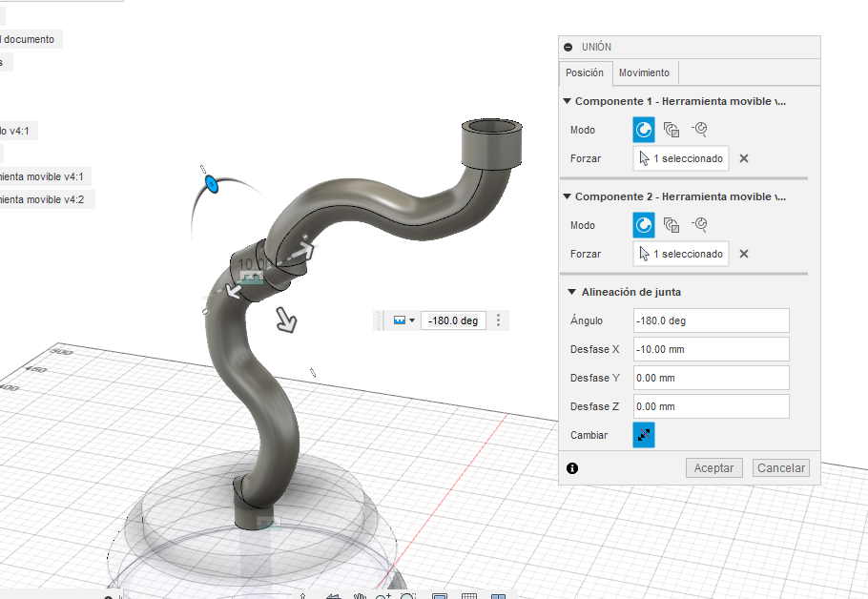Click the 'Componente 1 - Herramienta movible' heading
This screenshot has height=599, width=868.
[x=680, y=101]
